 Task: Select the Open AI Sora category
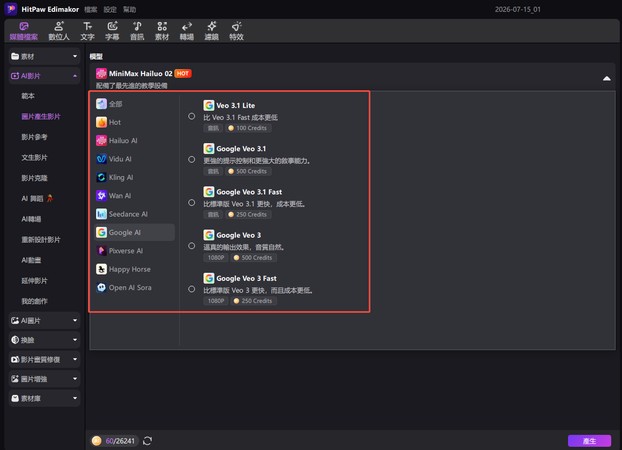point(134,287)
